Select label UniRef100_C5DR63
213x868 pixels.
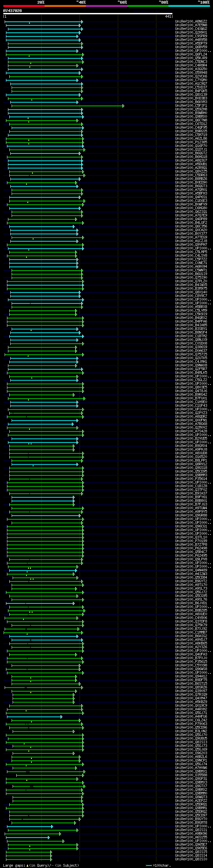tap(191, 175)
